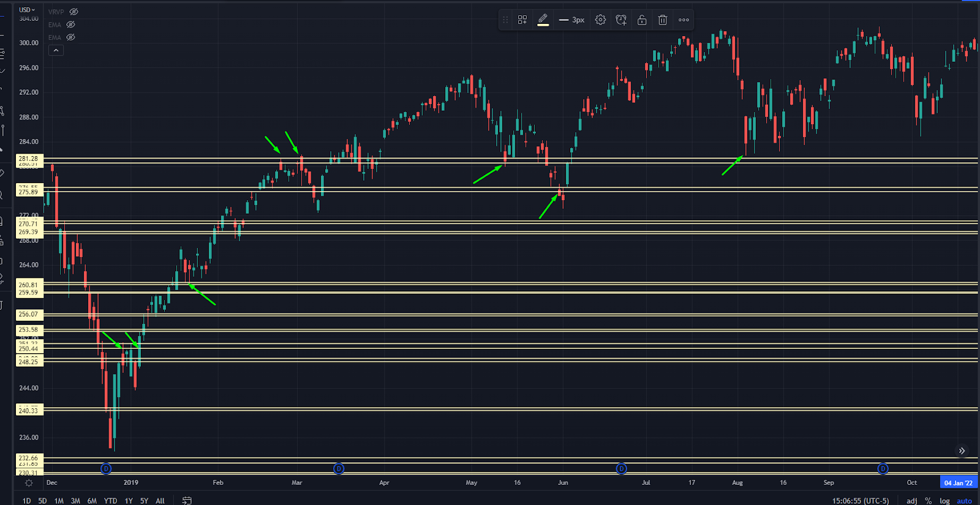The height and width of the screenshot is (505, 980).
Task: Toggle adj dividend adjustment
Action: pos(912,501)
